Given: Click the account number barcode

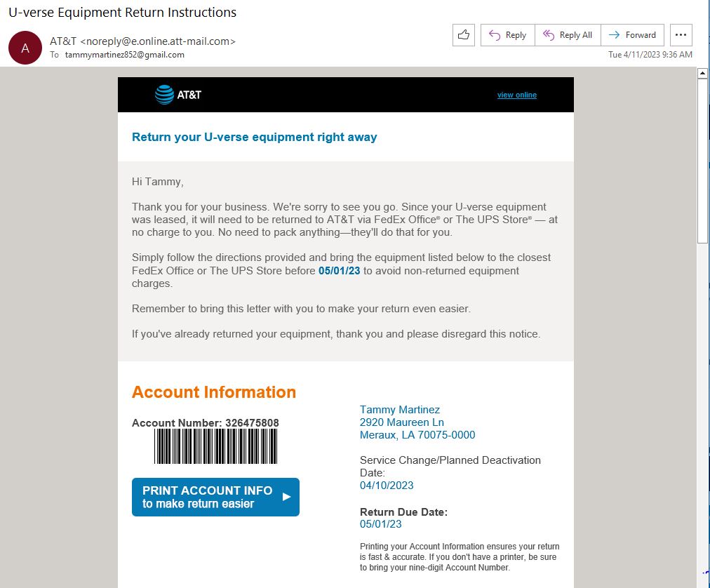Looking at the screenshot, I should [x=215, y=446].
